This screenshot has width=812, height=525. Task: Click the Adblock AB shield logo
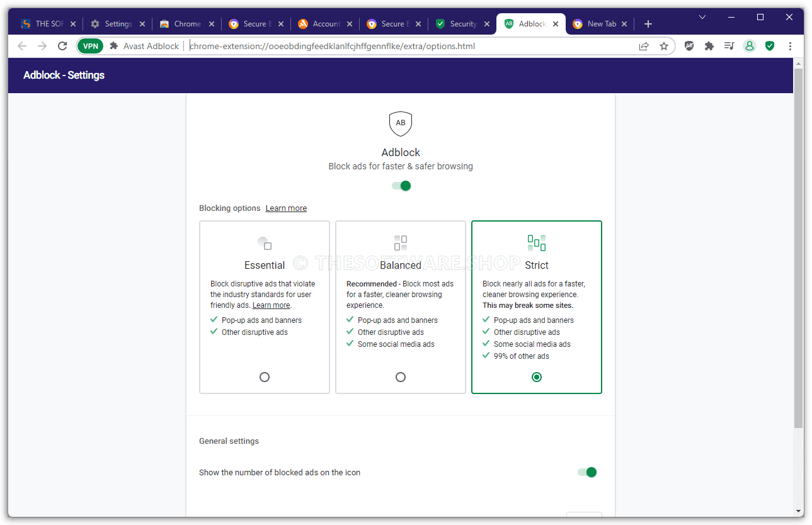(401, 124)
